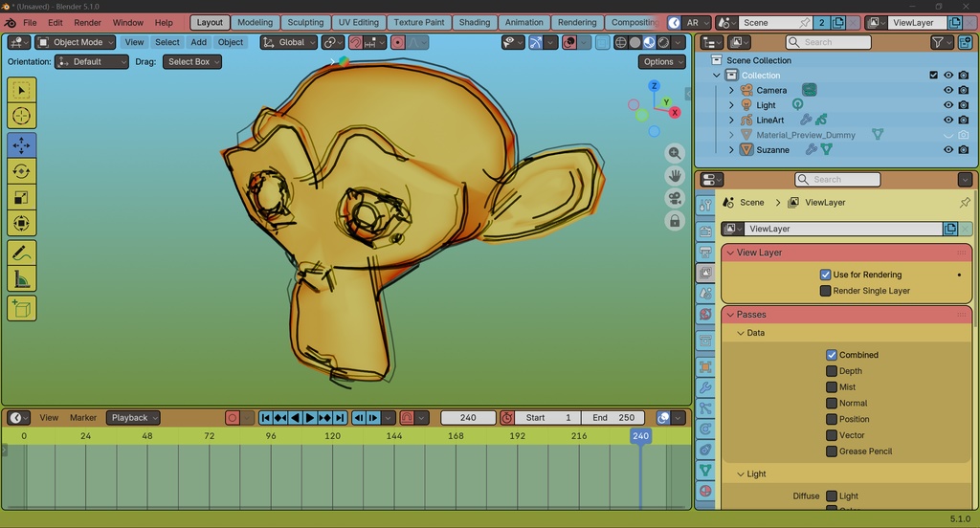Switch to the Shading workspace tab
This screenshot has width=980, height=528.
(475, 23)
